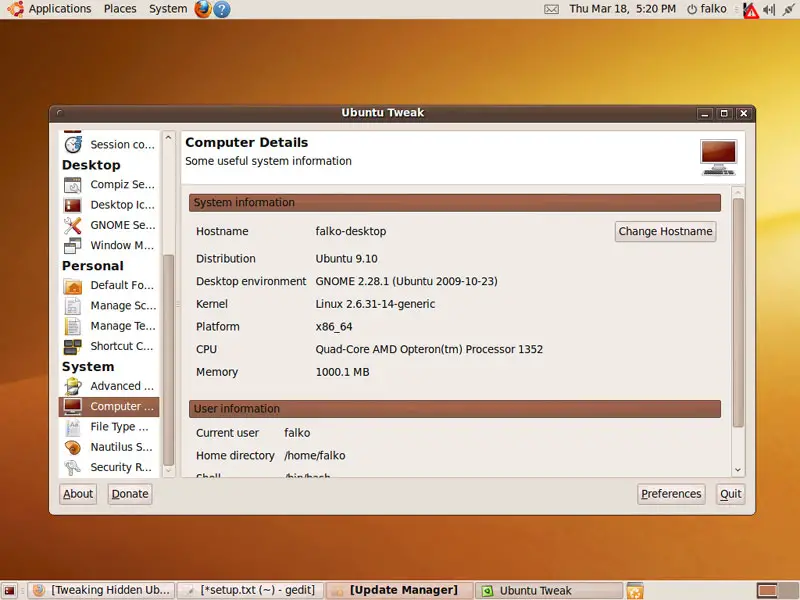Click the Ubuntu logo on Applications menu
This screenshot has height=600, width=800.
[15, 9]
